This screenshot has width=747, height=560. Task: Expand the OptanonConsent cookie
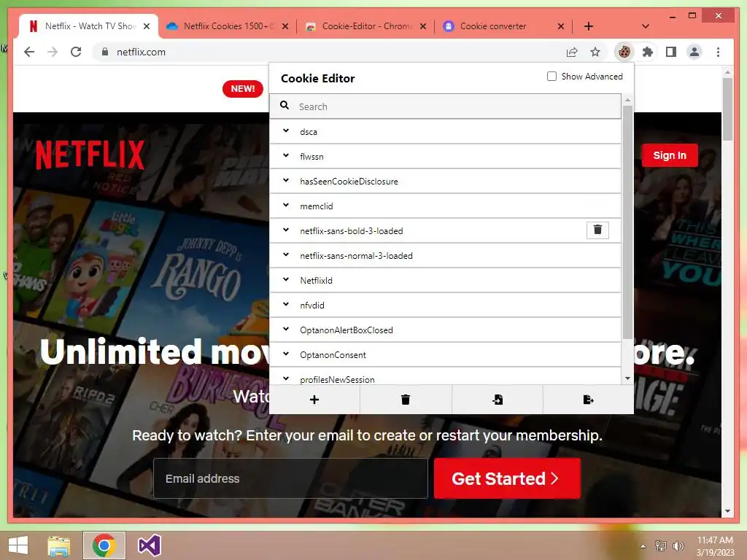[x=286, y=354]
